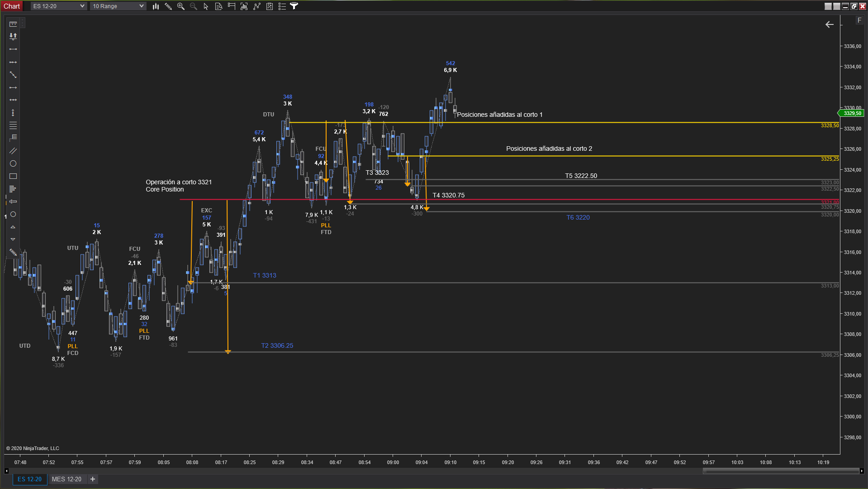This screenshot has height=489, width=868.
Task: Select the ES 12-20 chart tab
Action: tap(29, 479)
